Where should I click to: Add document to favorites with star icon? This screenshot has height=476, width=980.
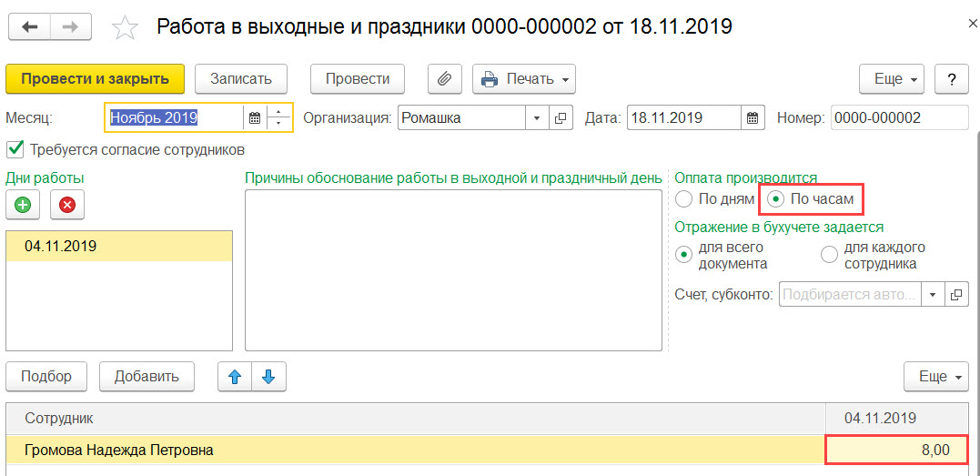coord(123,27)
